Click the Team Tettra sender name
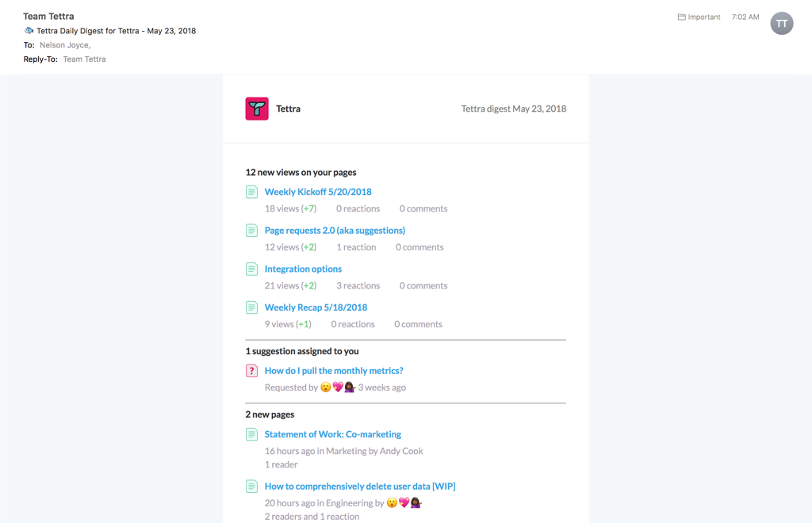This screenshot has width=812, height=523. (x=48, y=16)
